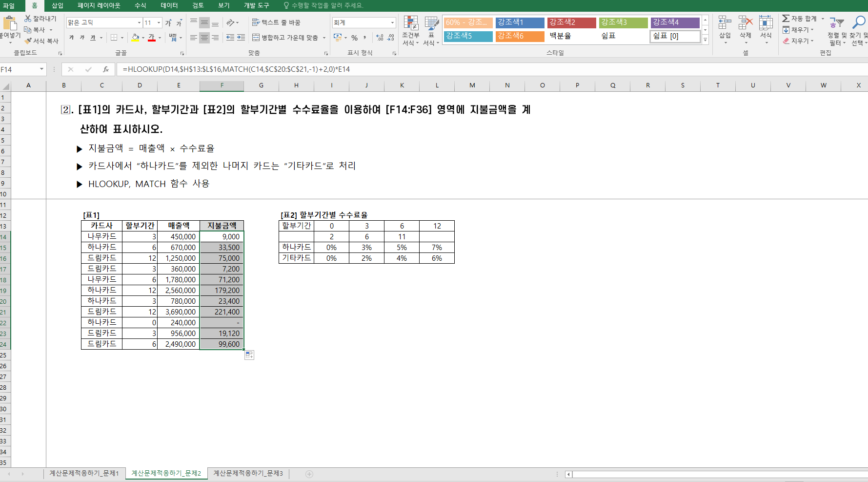
Task: Click the Insert Function fx icon
Action: pyautogui.click(x=105, y=69)
